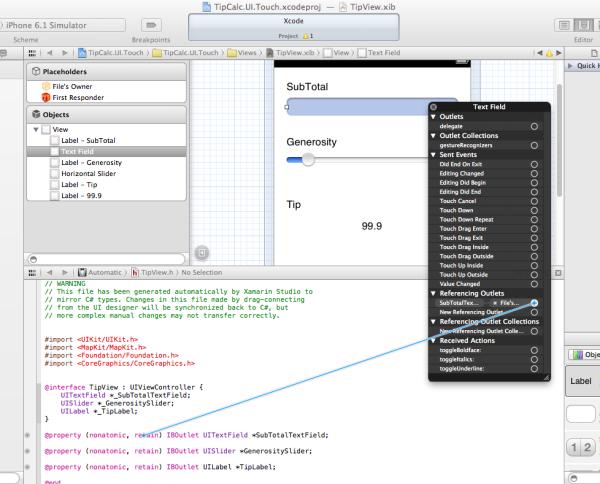Click Editing Changed connection circle
Screen dimensions: 600x484
click(534, 173)
